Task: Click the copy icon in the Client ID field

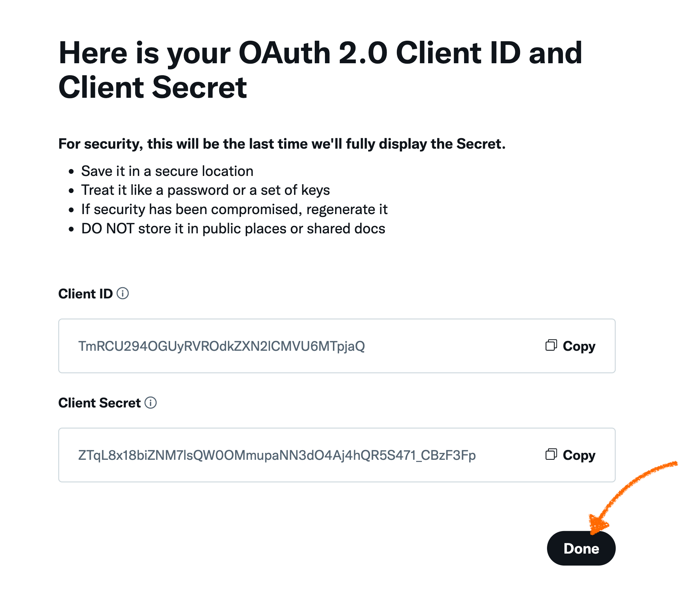Action: (551, 345)
